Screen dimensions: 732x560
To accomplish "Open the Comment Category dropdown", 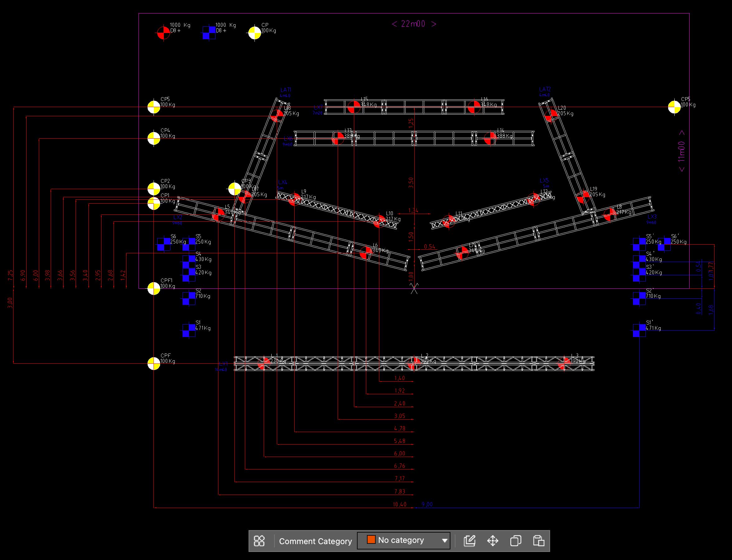I will point(403,540).
